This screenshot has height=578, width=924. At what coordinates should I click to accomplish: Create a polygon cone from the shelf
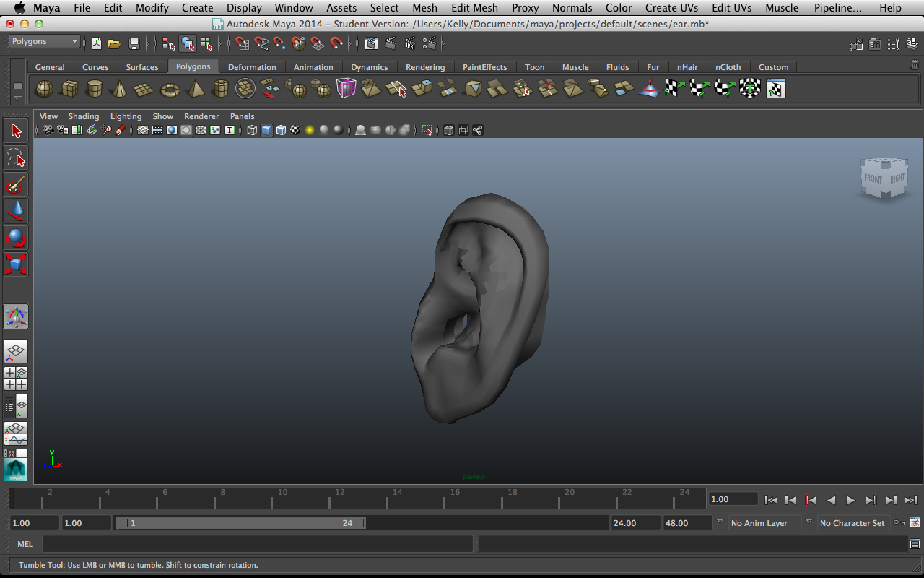[x=118, y=88]
